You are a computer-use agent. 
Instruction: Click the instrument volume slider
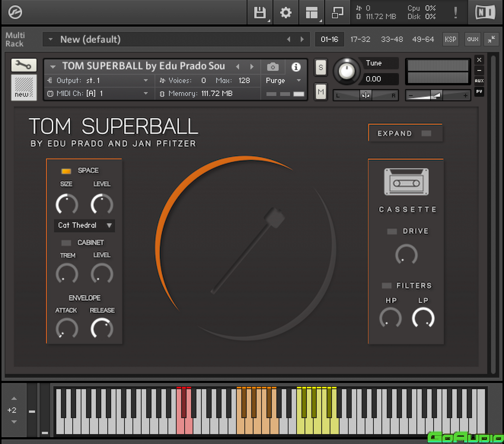coord(437,95)
